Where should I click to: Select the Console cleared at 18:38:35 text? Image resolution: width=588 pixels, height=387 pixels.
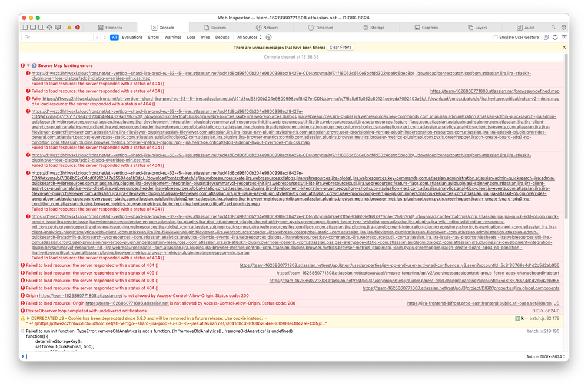pos(291,57)
